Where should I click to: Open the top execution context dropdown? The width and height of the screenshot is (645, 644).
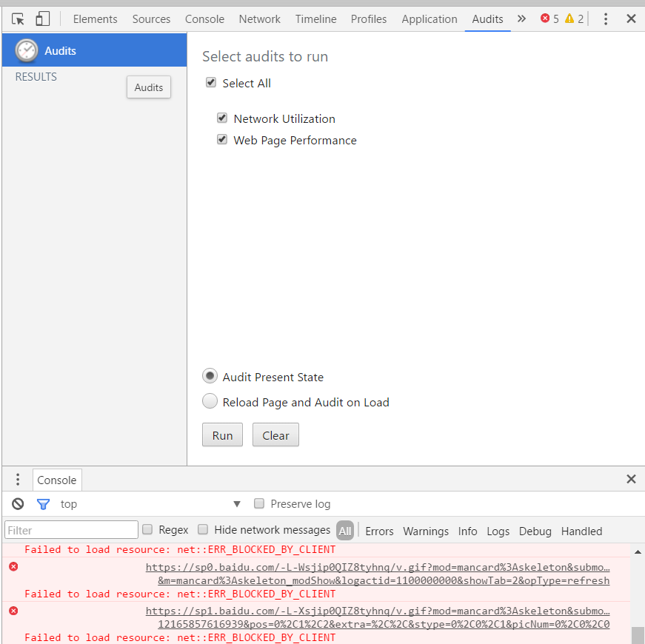coord(150,504)
